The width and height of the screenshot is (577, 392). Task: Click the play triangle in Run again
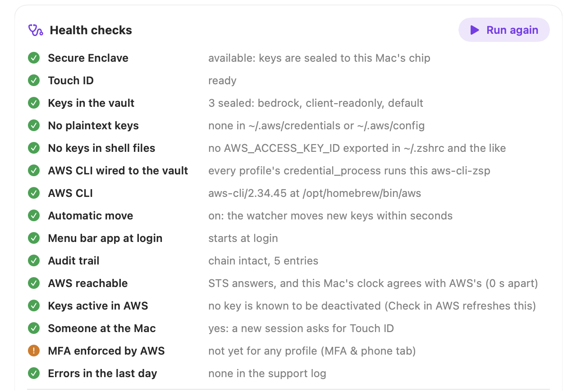[475, 30]
